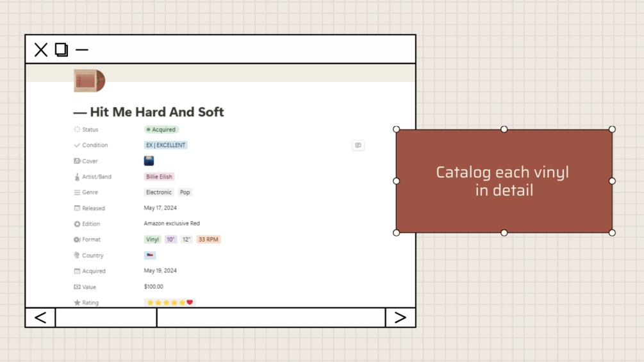Click the Format property label

91,239
